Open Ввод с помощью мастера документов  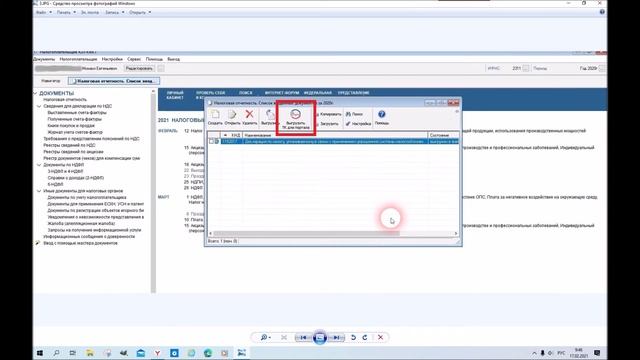pos(80,243)
